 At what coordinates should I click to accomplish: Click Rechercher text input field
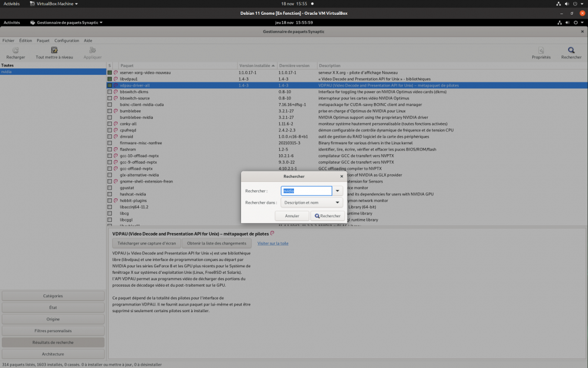(306, 191)
